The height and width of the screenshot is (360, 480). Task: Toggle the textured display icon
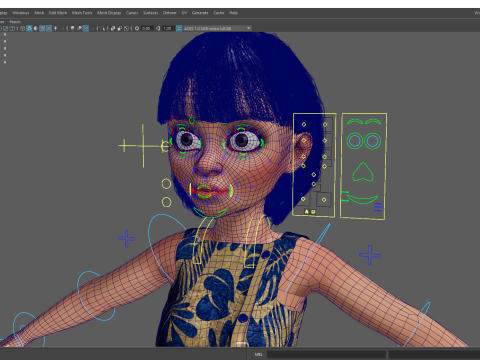pos(49,28)
